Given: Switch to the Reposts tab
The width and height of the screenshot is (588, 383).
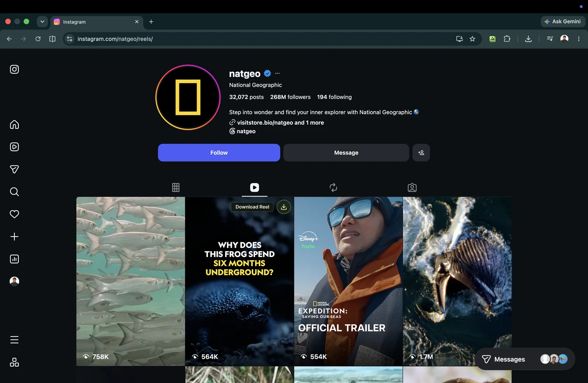Looking at the screenshot, I should point(333,187).
